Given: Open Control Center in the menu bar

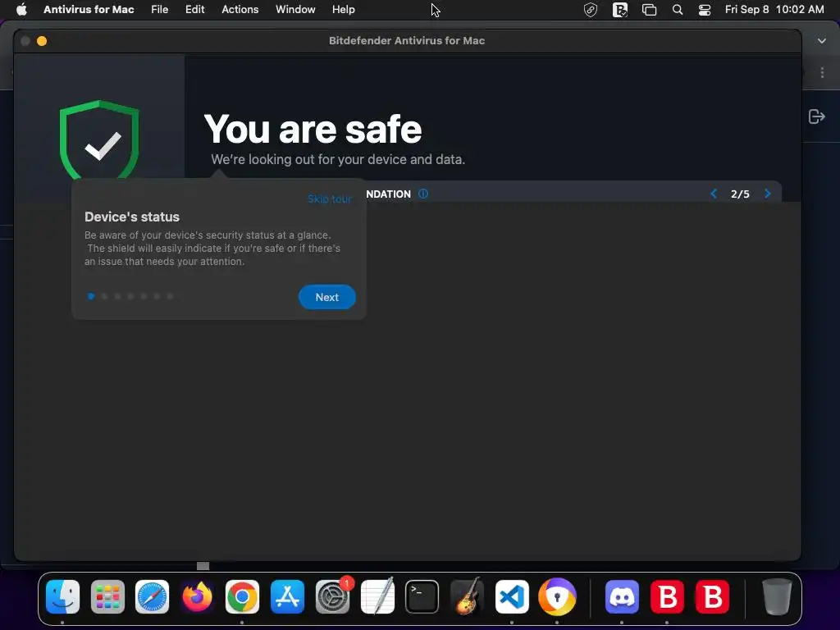Looking at the screenshot, I should coord(705,10).
